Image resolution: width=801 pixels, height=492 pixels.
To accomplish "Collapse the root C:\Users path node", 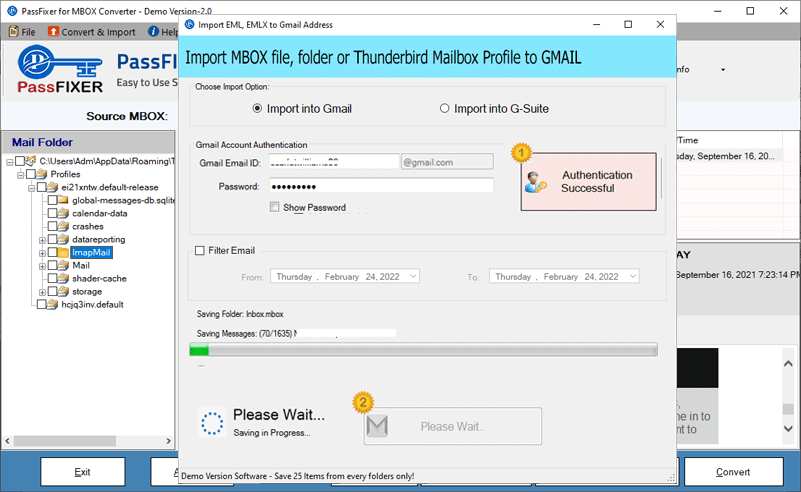I will tap(10, 162).
